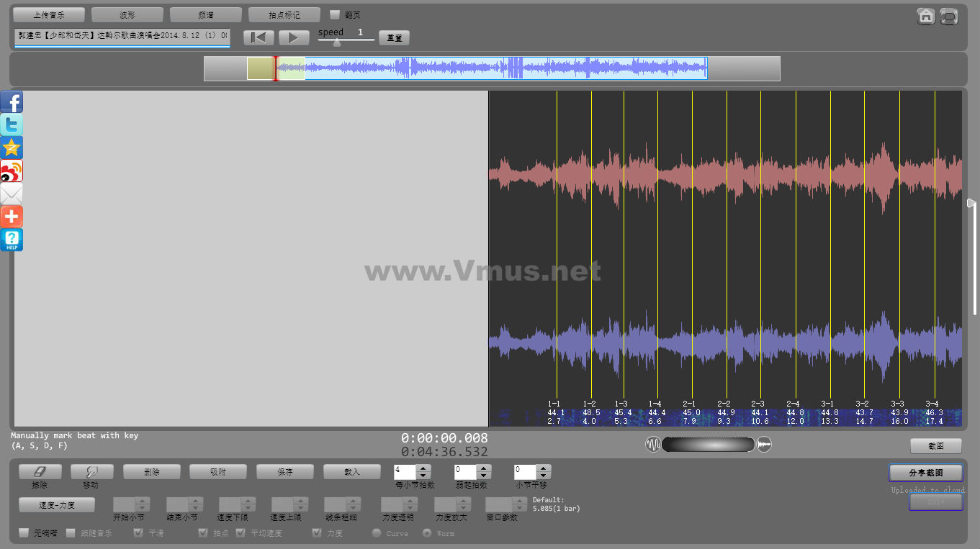
Task: Click the fullscreen icon beside home
Action: coord(949,17)
